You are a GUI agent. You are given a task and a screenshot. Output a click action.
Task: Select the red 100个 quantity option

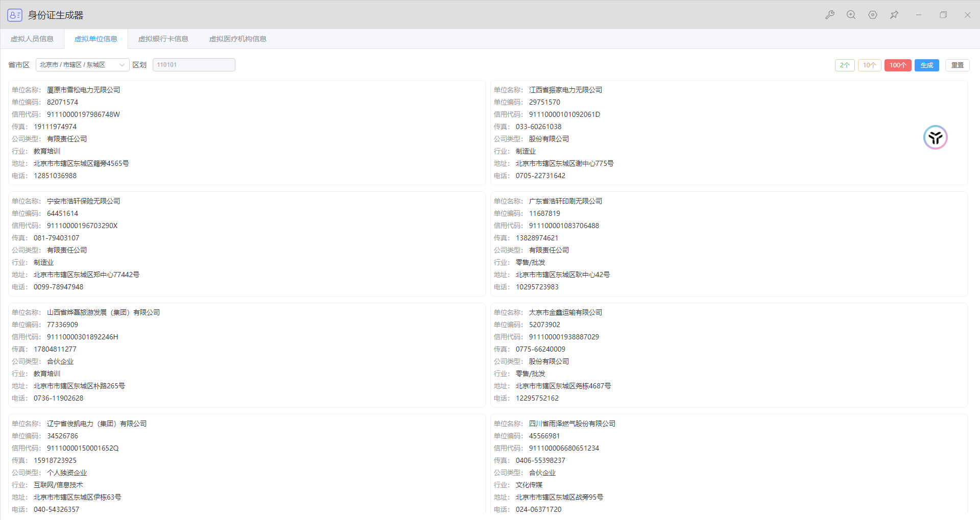pos(897,65)
